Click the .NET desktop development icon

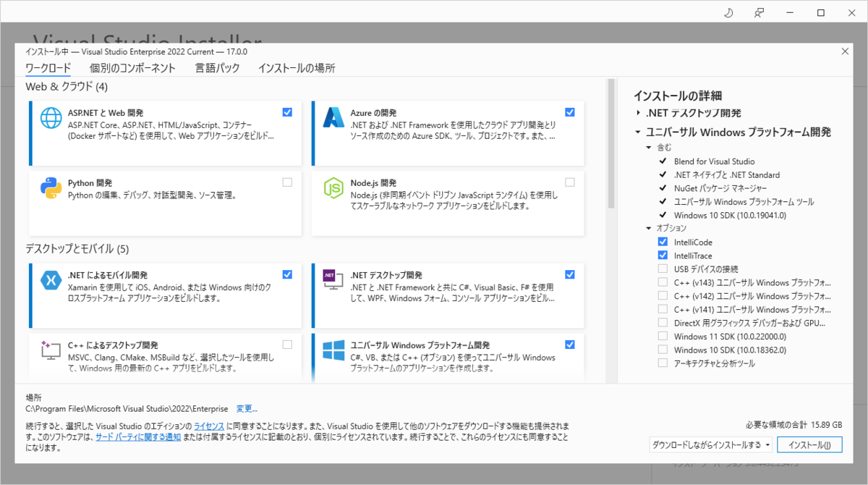333,279
